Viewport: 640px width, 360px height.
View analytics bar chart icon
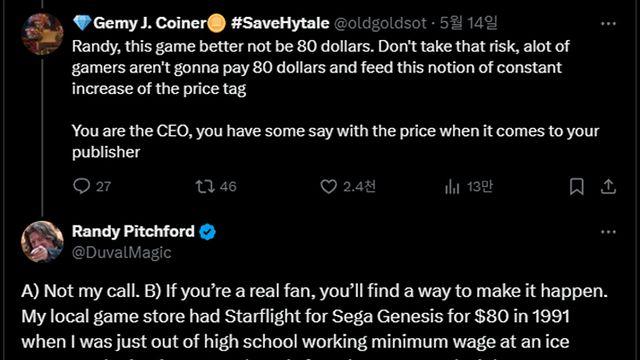(452, 187)
